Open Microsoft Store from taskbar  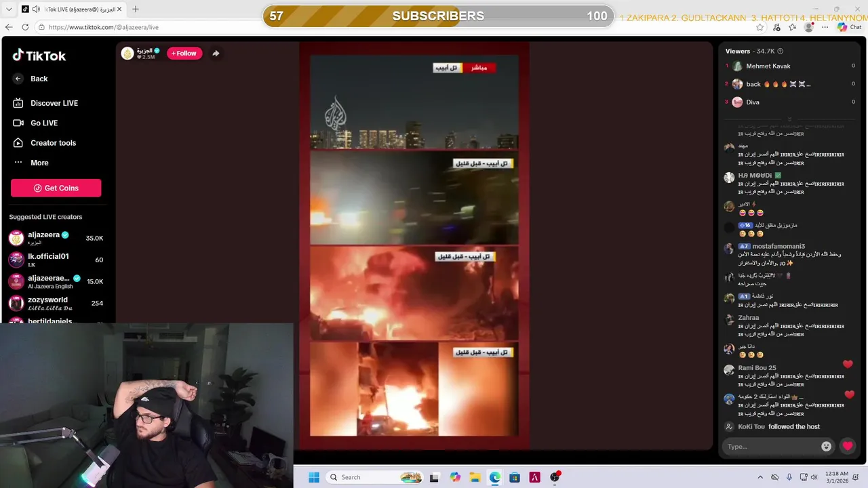click(515, 477)
